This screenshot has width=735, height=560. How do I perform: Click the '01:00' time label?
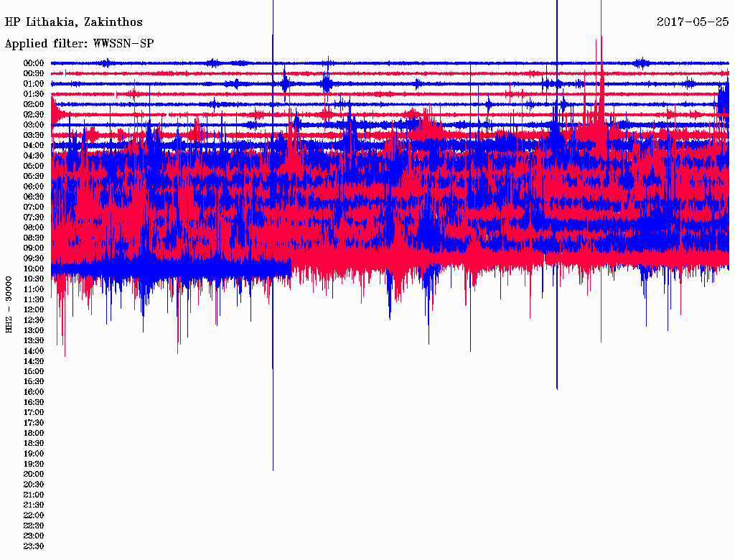point(34,83)
